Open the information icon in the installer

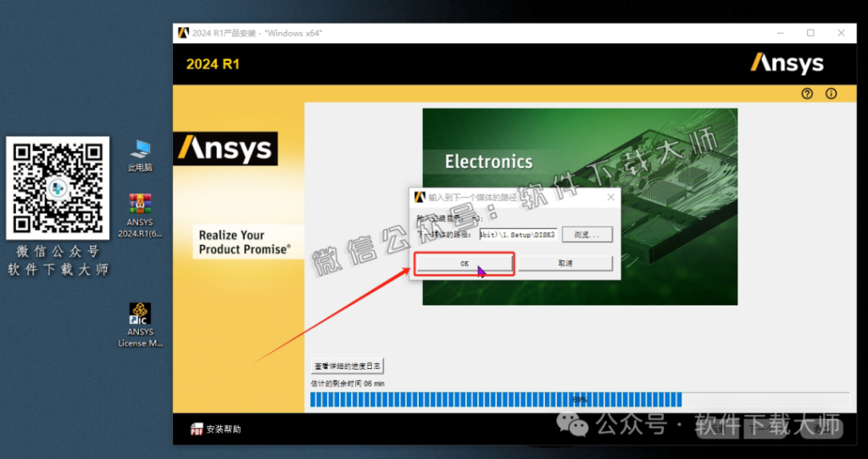click(832, 93)
